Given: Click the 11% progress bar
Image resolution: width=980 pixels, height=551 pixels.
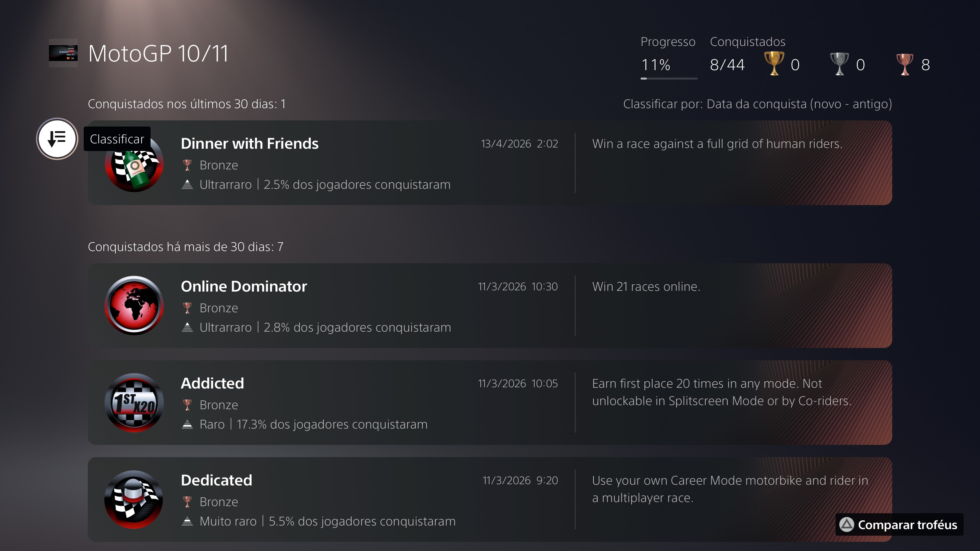Looking at the screenshot, I should pyautogui.click(x=669, y=78).
